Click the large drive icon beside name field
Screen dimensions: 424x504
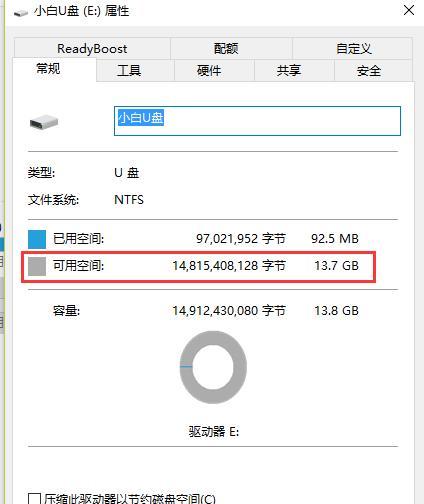click(44, 122)
